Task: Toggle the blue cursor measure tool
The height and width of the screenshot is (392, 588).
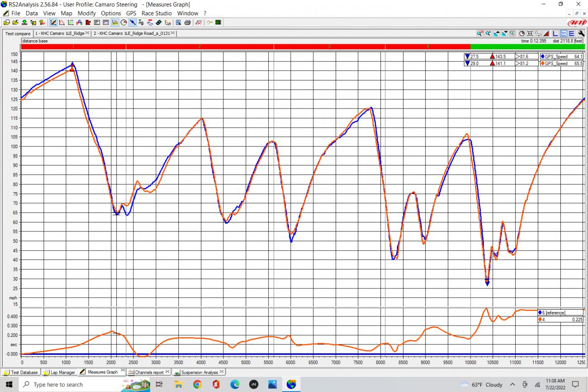Action: [x=133, y=22]
